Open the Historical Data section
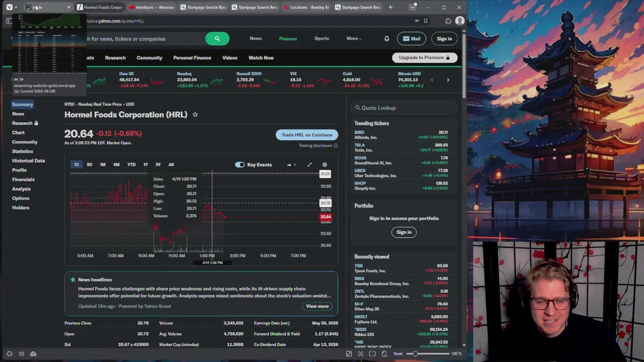Image resolution: width=644 pixels, height=362 pixels. 29,161
